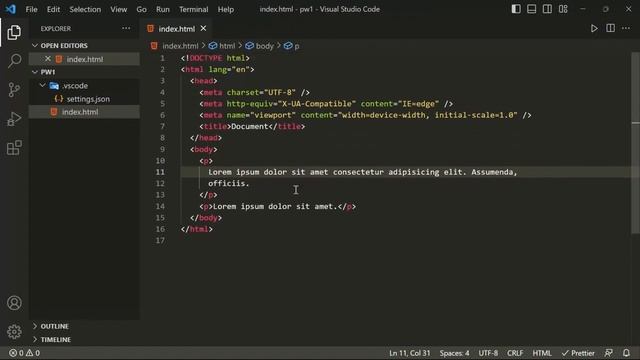Change line ending via CRLF

[x=515, y=353]
